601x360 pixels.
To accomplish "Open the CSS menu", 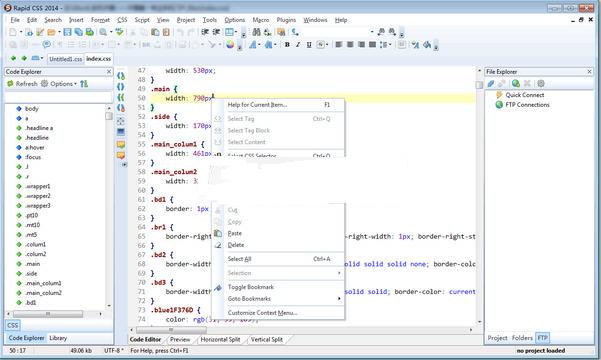I will tap(122, 20).
